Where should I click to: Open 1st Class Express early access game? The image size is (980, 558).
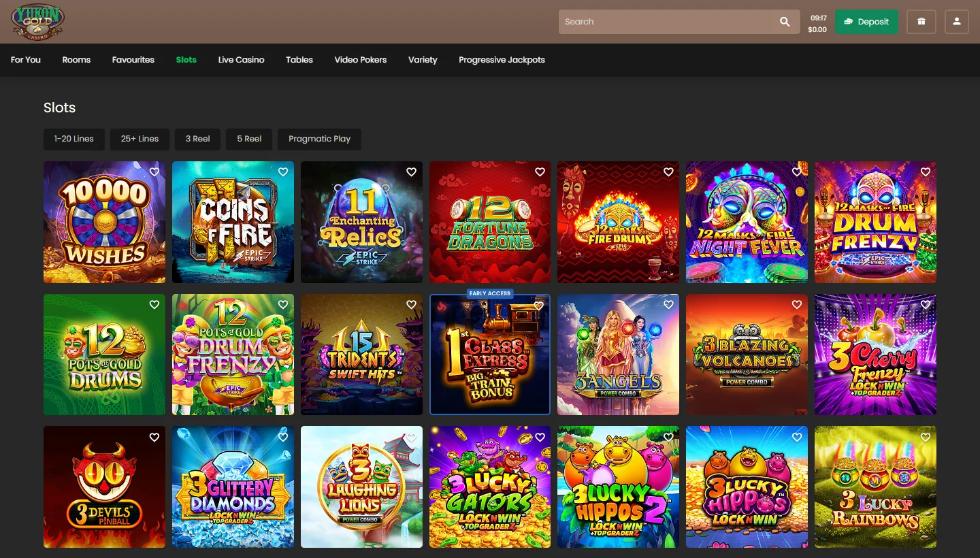[x=490, y=355]
